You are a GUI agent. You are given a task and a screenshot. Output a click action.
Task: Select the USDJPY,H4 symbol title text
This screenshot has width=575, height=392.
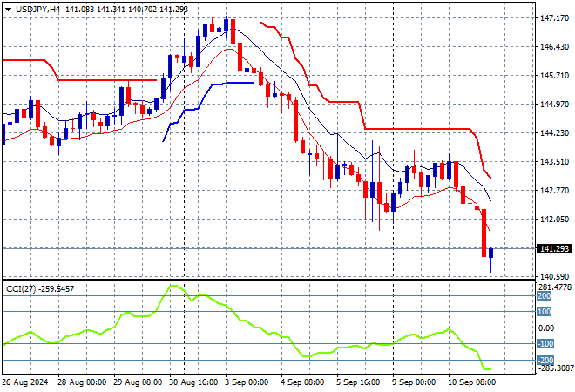(35, 8)
